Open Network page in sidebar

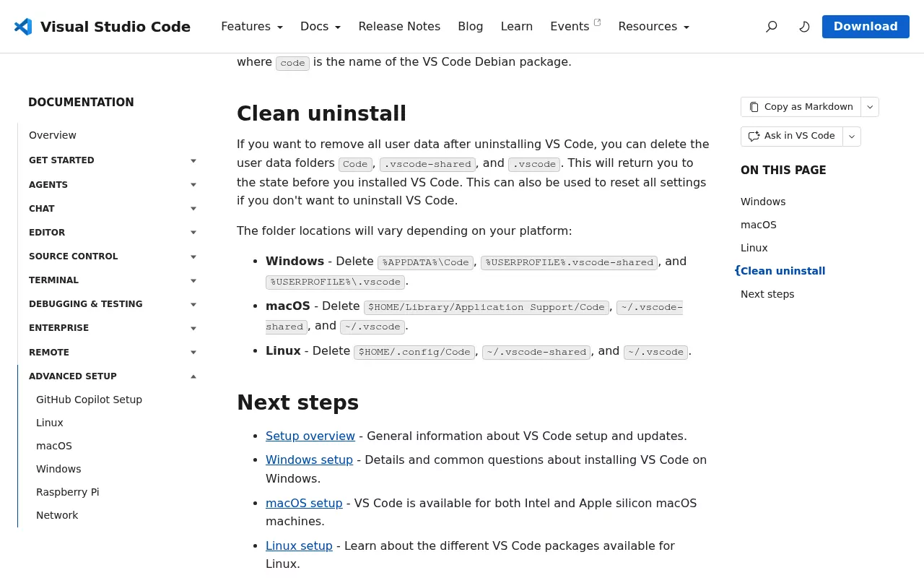[57, 515]
